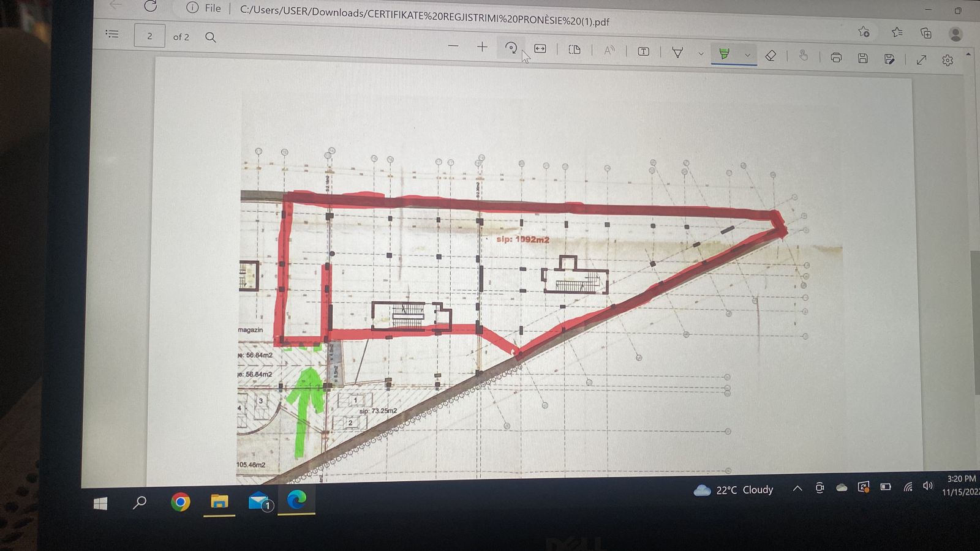Open the OneDrive cloud tray icon
The height and width of the screenshot is (551, 980).
coord(842,488)
